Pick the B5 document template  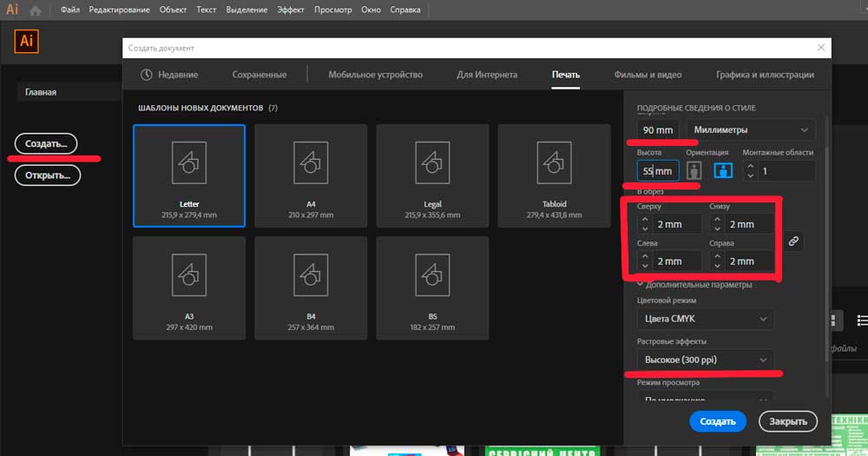click(432, 288)
